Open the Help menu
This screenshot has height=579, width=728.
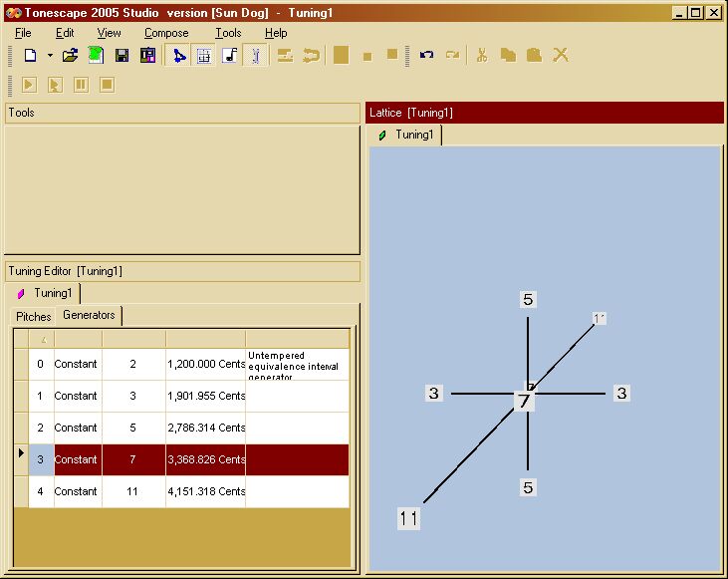pyautogui.click(x=276, y=33)
